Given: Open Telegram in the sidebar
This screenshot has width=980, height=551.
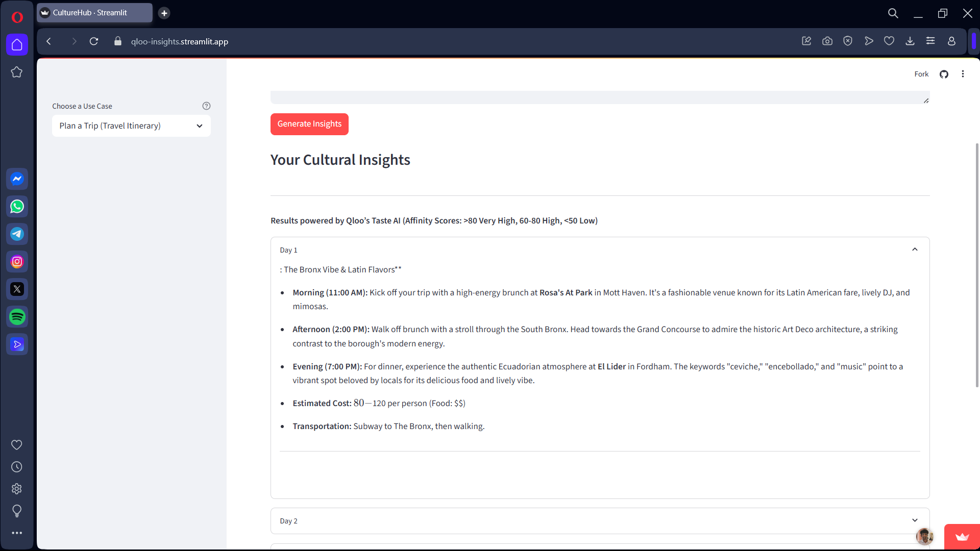Looking at the screenshot, I should pos(17,234).
